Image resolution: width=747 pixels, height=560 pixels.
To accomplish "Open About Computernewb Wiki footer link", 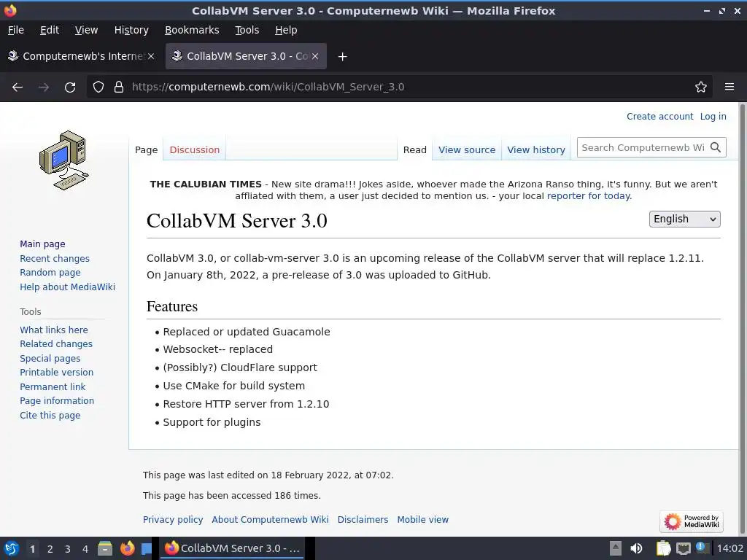I will pyautogui.click(x=270, y=519).
